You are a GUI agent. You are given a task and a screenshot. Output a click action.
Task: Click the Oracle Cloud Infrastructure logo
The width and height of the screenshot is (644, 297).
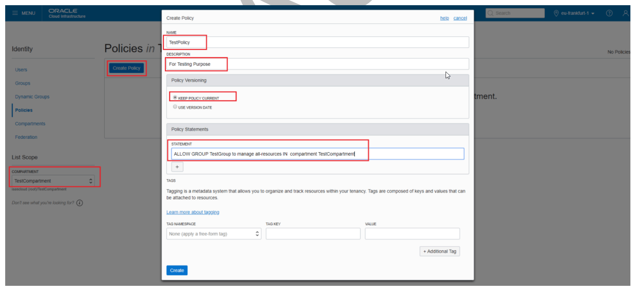tap(66, 13)
